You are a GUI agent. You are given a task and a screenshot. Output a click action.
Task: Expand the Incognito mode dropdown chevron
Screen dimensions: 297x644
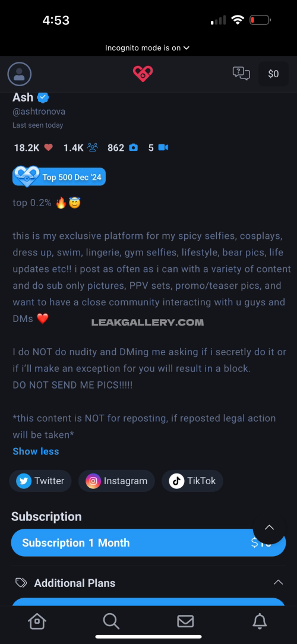tap(187, 48)
